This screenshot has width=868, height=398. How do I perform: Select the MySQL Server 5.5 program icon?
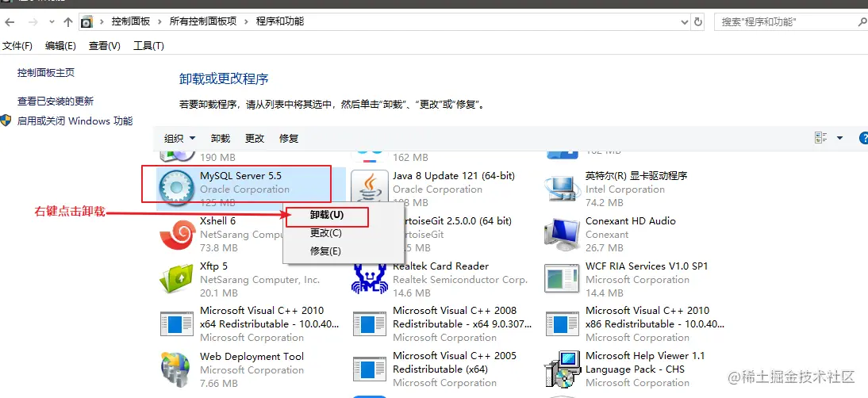(x=177, y=189)
